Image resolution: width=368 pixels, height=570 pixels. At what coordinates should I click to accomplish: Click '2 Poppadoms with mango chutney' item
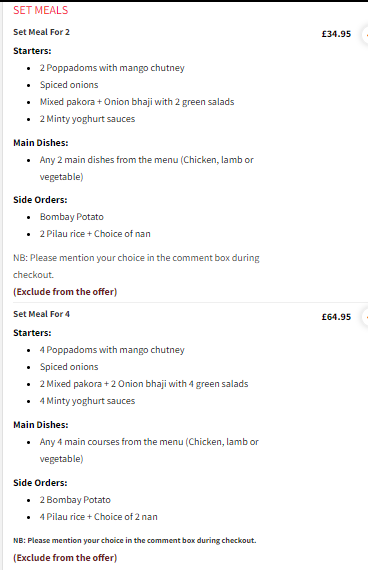112,68
